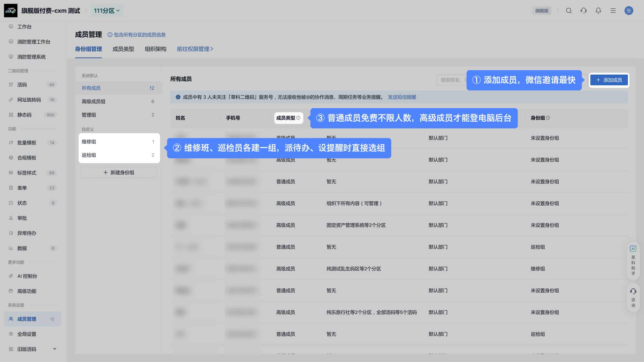
Task: Open 成员管理 in the sidebar
Action: [x=32, y=319]
